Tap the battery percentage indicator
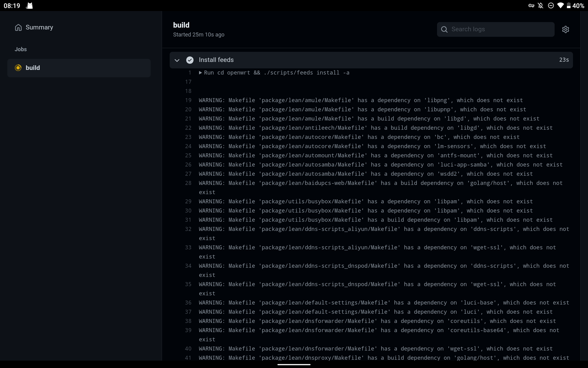 point(577,6)
